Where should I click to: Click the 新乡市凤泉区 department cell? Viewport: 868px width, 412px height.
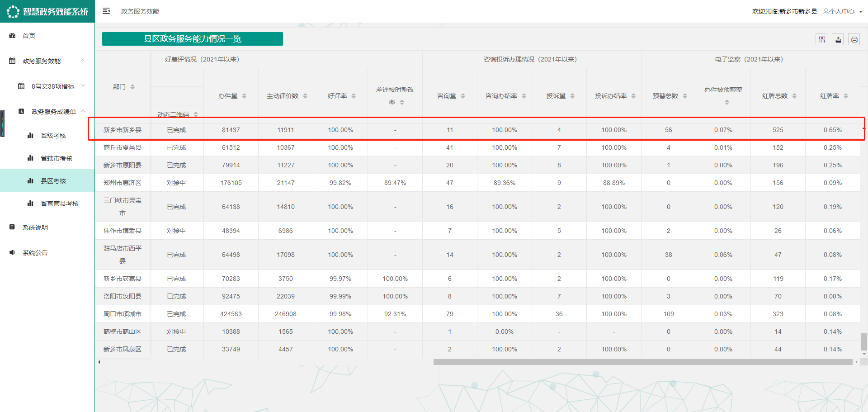(123, 349)
